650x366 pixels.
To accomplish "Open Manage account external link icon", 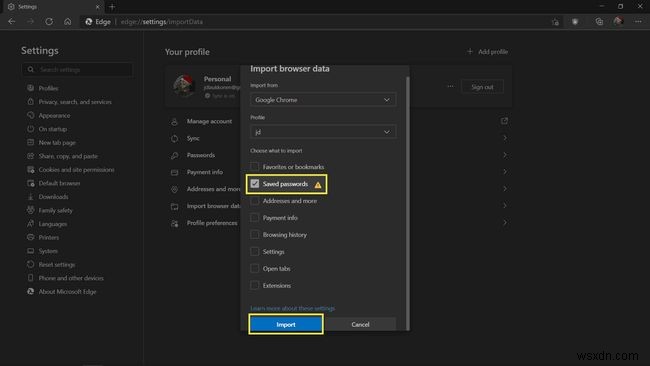I will point(504,121).
